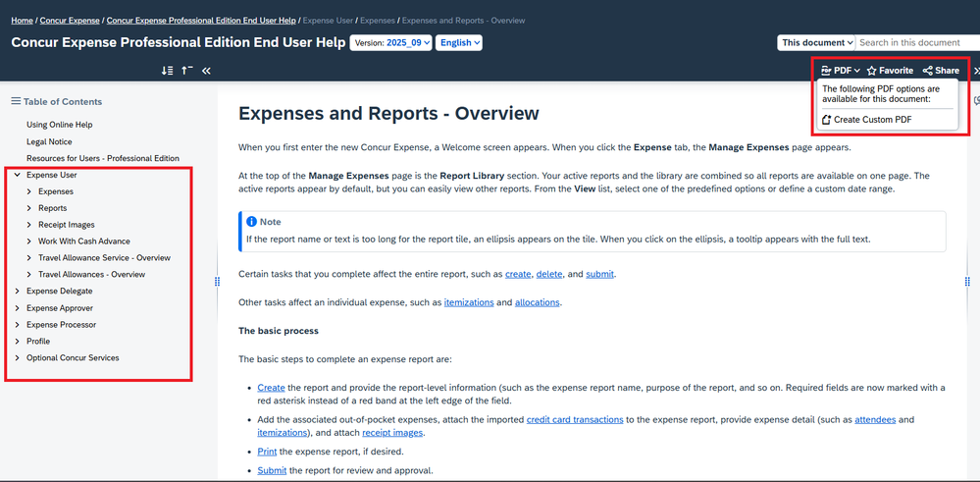Expand Travel Allowance Service - Overview node
Viewport: 980px width, 482px height.
(x=28, y=257)
